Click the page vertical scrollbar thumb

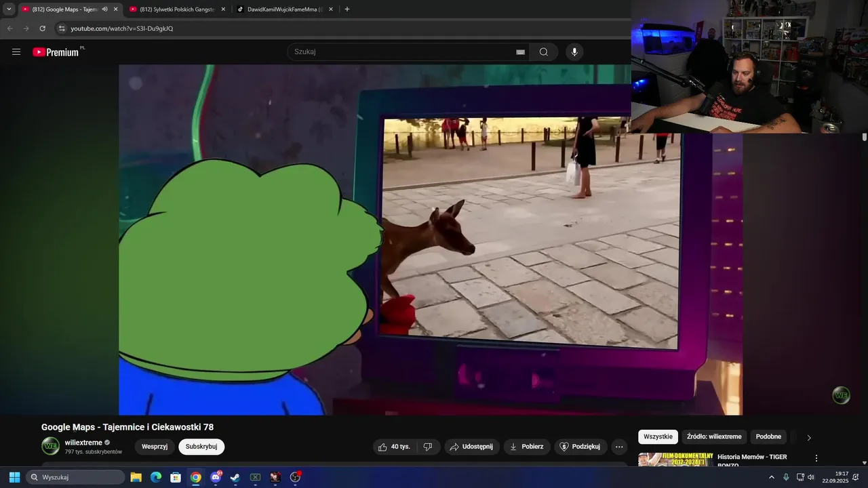click(x=865, y=137)
